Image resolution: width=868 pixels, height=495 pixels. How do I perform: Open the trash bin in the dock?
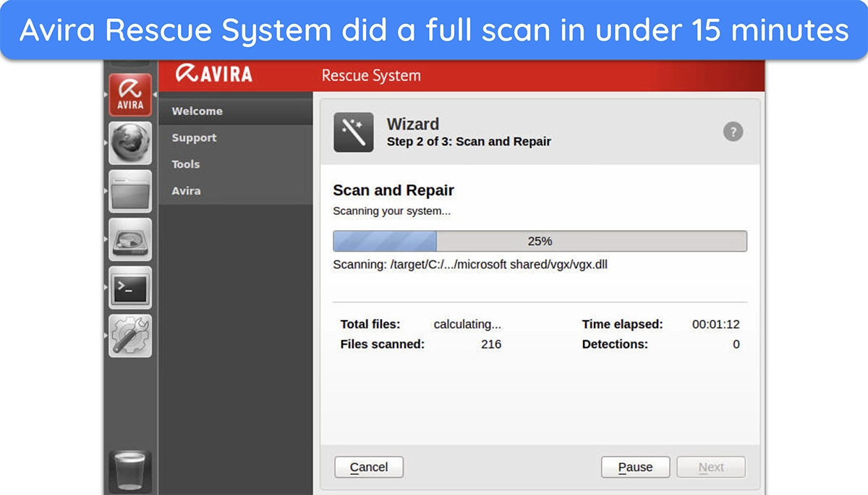coord(130,472)
